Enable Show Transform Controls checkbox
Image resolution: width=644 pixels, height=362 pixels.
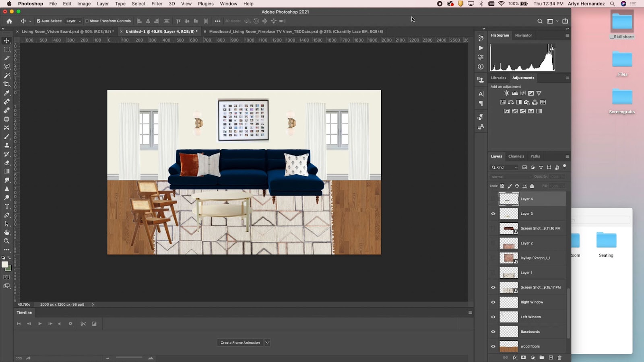click(87, 21)
